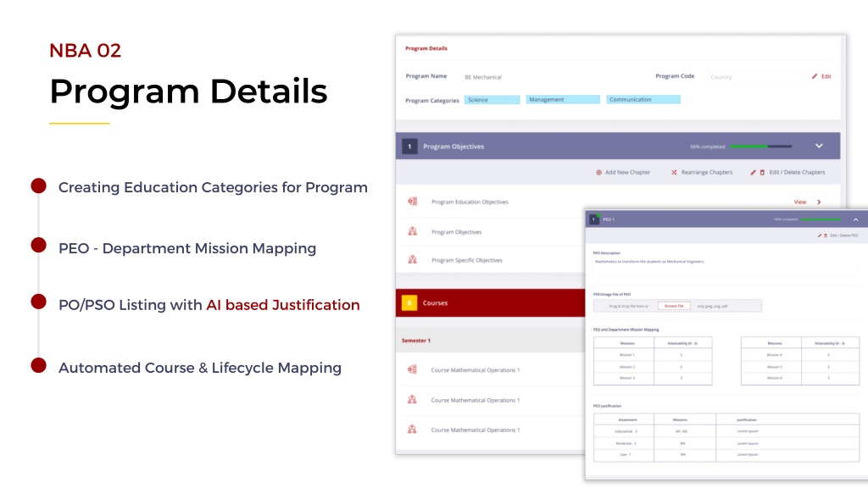Click the attainability value 3 in Mission 1 row
The width and height of the screenshot is (868, 488).
click(x=682, y=355)
